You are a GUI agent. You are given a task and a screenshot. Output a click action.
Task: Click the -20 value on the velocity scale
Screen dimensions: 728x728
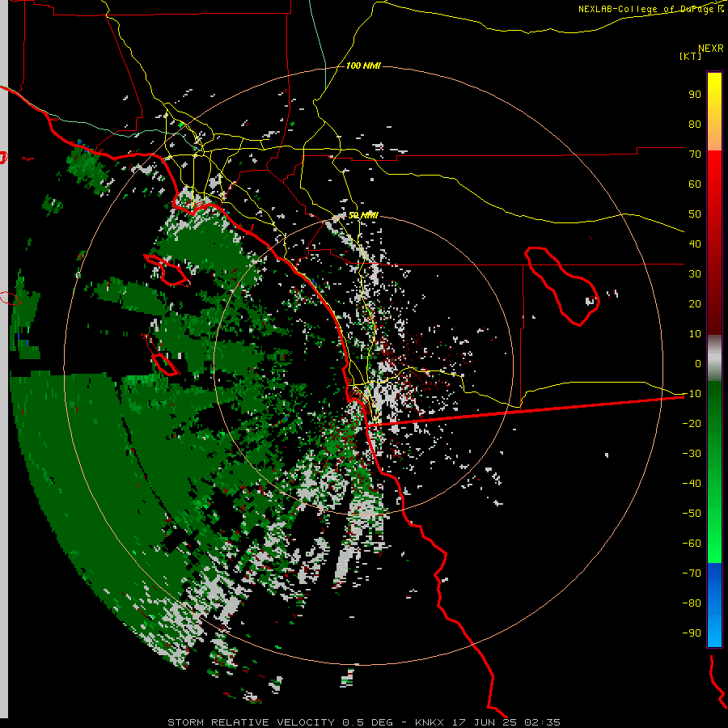692,423
